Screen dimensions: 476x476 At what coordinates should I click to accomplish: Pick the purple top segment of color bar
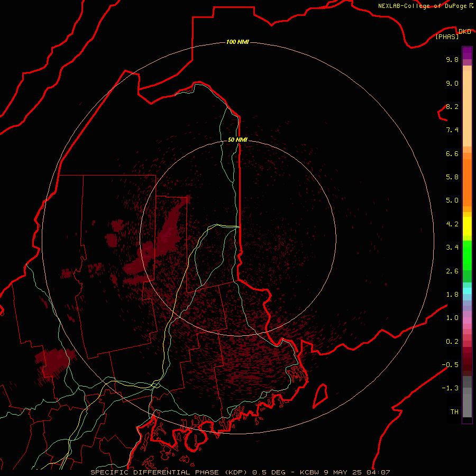coord(467,53)
